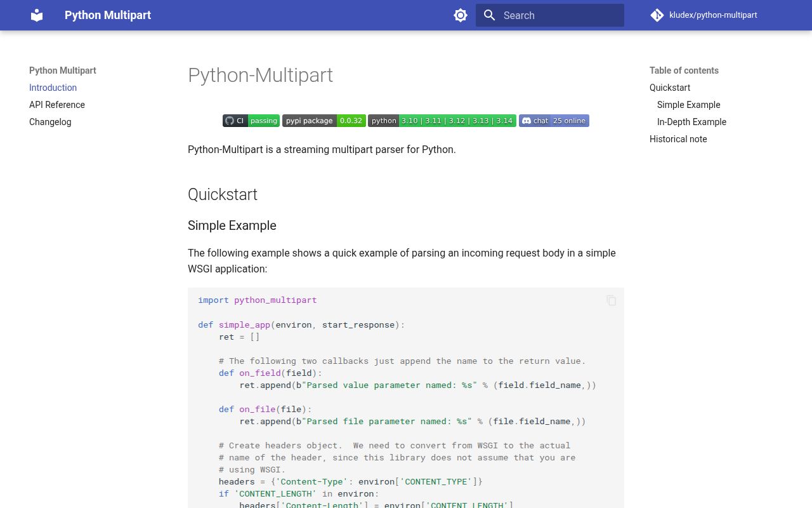Jump to In-Depth Example section
Image resolution: width=812 pixels, height=508 pixels.
click(x=691, y=122)
